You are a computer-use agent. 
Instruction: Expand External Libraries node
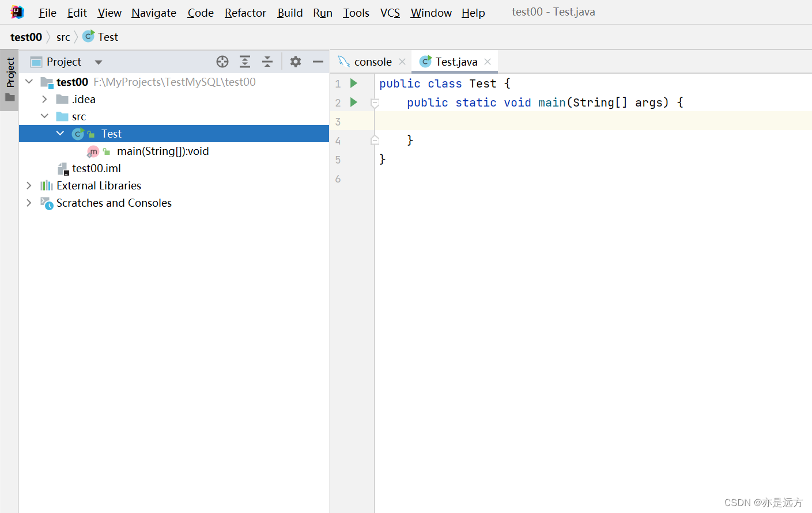tap(29, 185)
